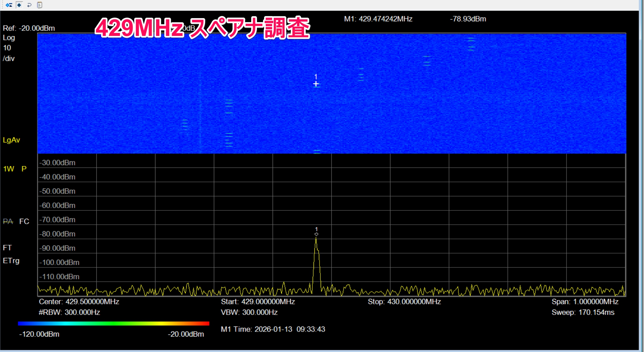Click the M1 Time timestamp text
The width and height of the screenshot is (644, 352).
[x=273, y=329]
